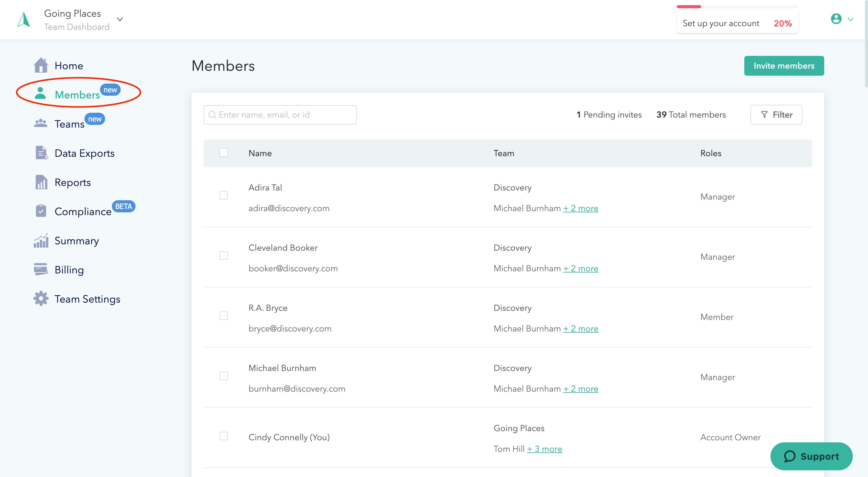Viewport: 868px width, 477px height.
Task: Click booker@discovery.com email
Action: pos(293,269)
